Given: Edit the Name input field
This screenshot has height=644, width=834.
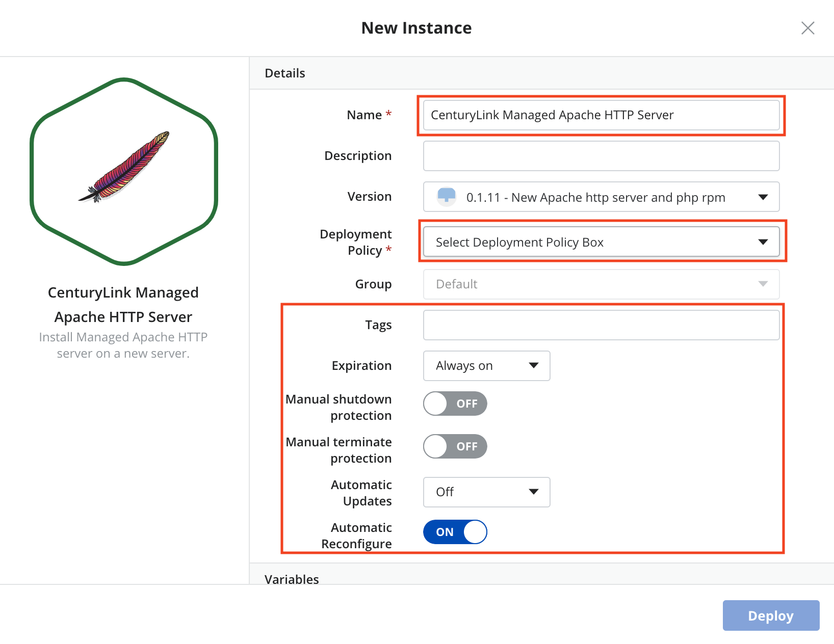Looking at the screenshot, I should point(601,115).
